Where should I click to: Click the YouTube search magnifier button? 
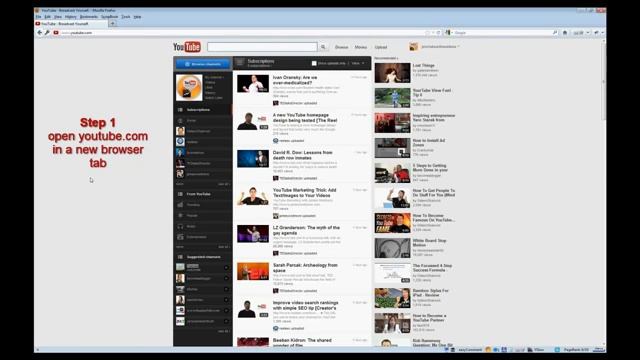tap(323, 47)
